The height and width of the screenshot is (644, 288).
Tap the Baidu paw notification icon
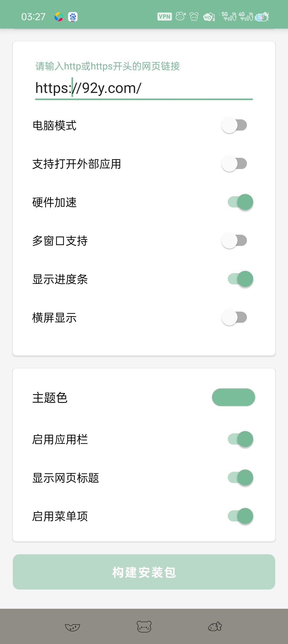point(73,17)
